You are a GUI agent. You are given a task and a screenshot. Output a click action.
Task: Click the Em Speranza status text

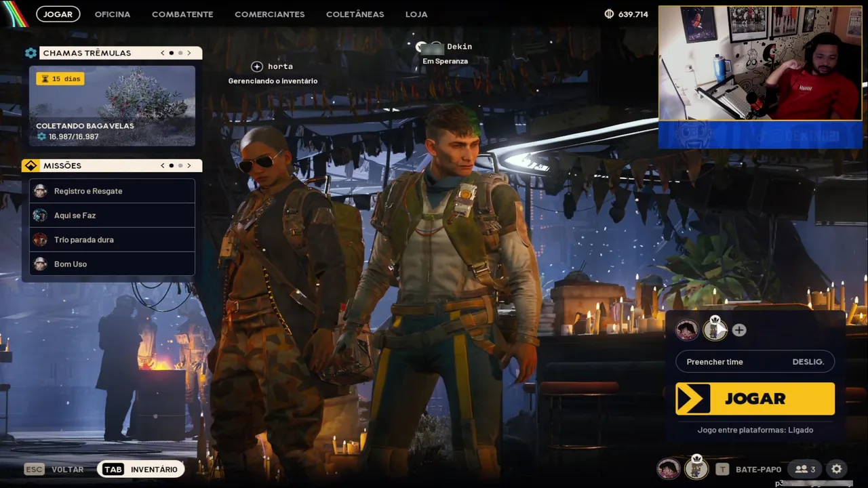tap(445, 61)
